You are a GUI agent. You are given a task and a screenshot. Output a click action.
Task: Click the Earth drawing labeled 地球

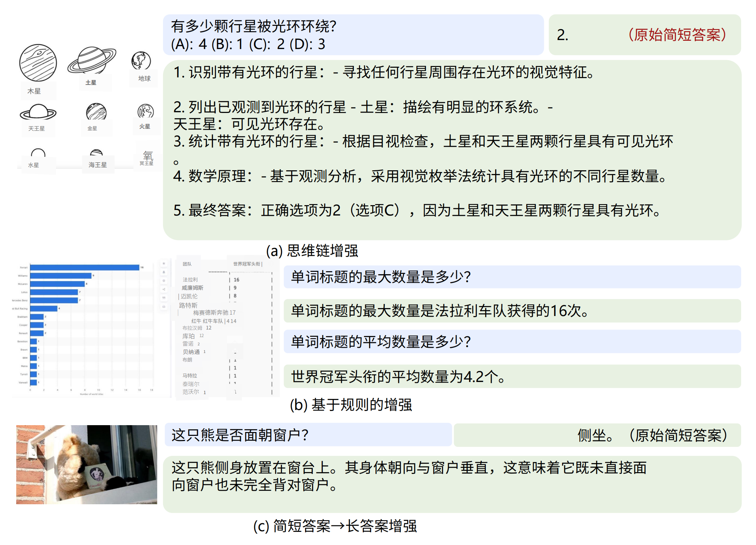coord(141,61)
